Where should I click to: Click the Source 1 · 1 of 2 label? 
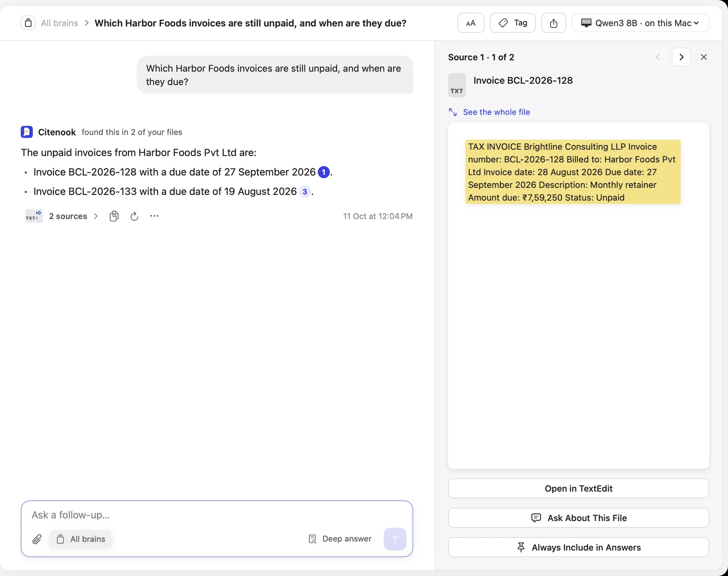[481, 57]
